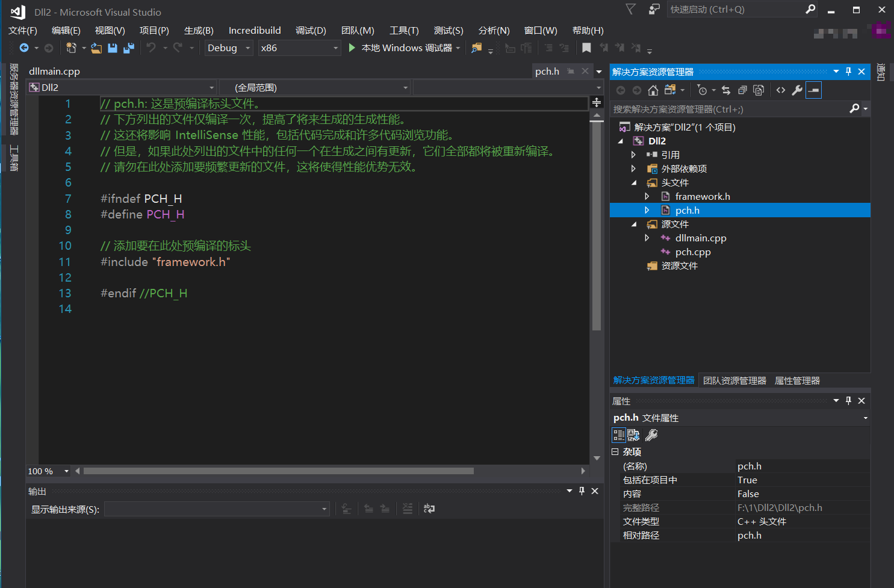Click the Home icon in Solution Explorer

click(x=653, y=90)
